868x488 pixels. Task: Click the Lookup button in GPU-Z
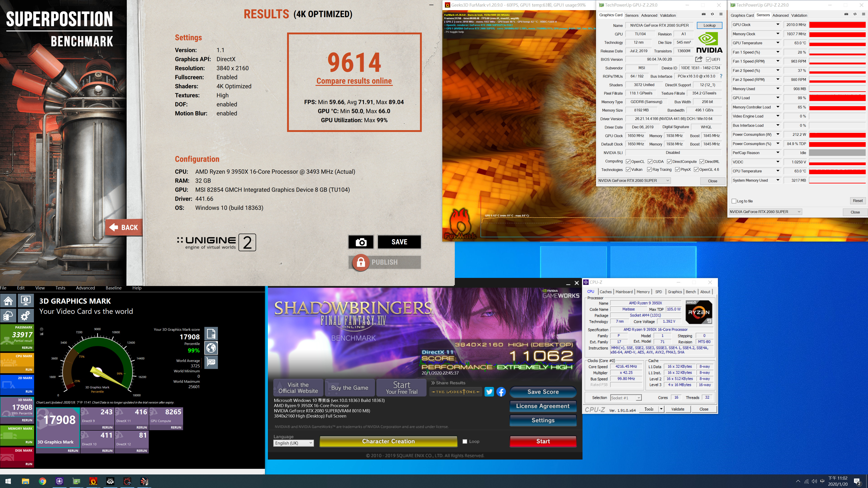709,25
